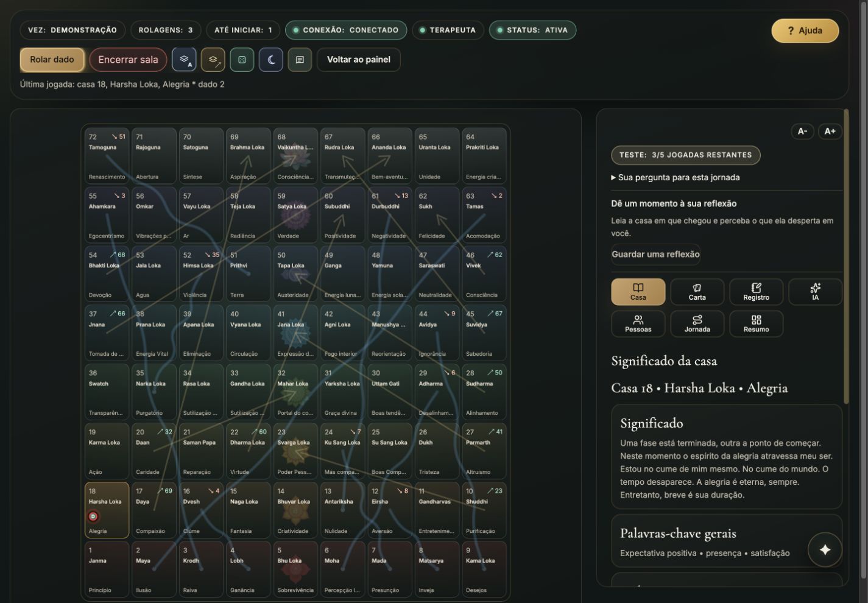The width and height of the screenshot is (868, 603).
Task: Click the side panel vertical scrollbar
Action: click(x=845, y=256)
